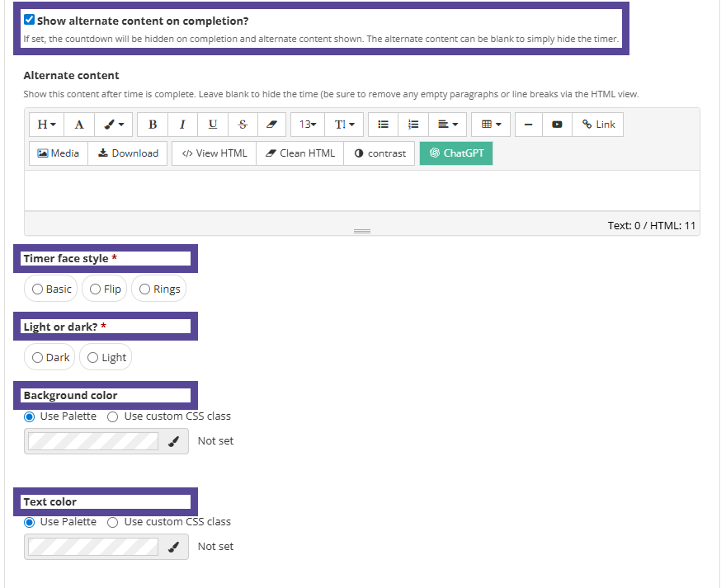Viewport: 726px width, 588px height.
Task: Toggle underline formatting
Action: click(x=213, y=125)
